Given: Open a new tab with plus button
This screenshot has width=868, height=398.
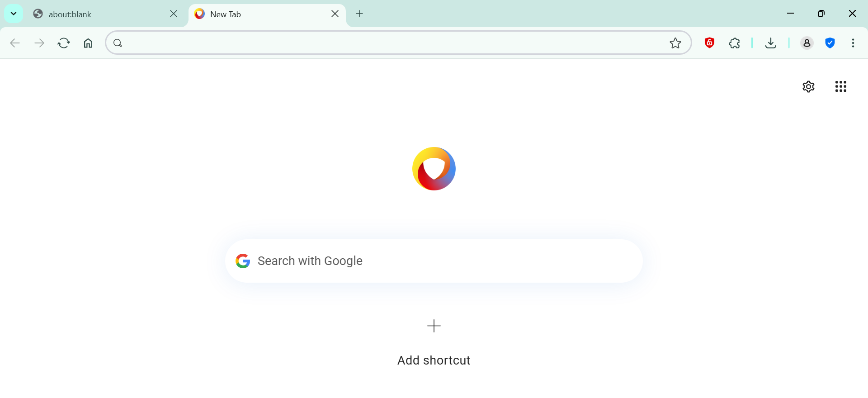Looking at the screenshot, I should point(359,14).
